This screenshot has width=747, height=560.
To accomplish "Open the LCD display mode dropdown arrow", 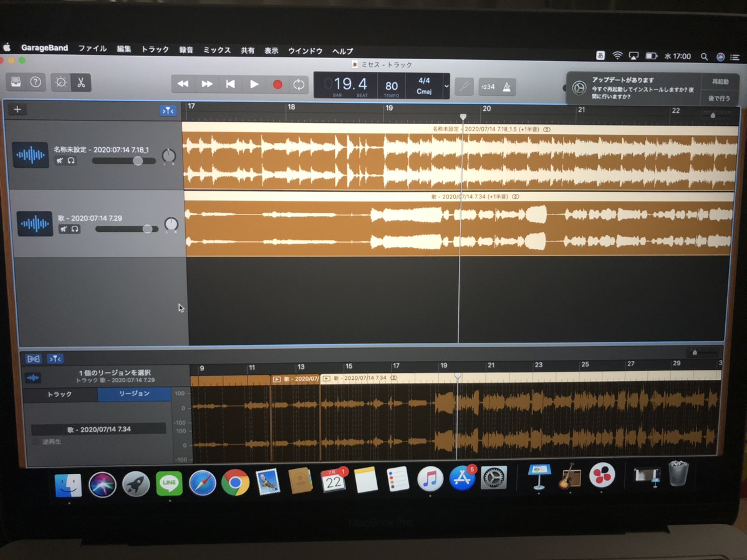I will pos(446,86).
